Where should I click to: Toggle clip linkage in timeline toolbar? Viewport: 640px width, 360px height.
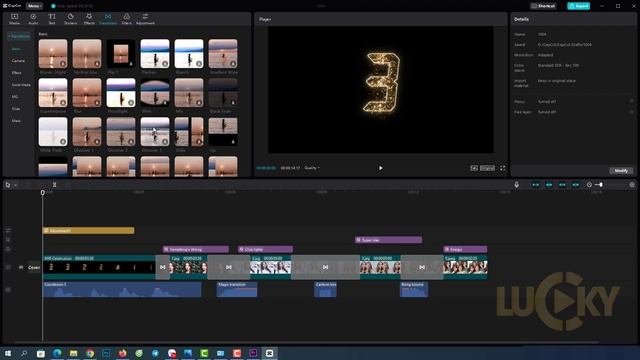pos(562,185)
